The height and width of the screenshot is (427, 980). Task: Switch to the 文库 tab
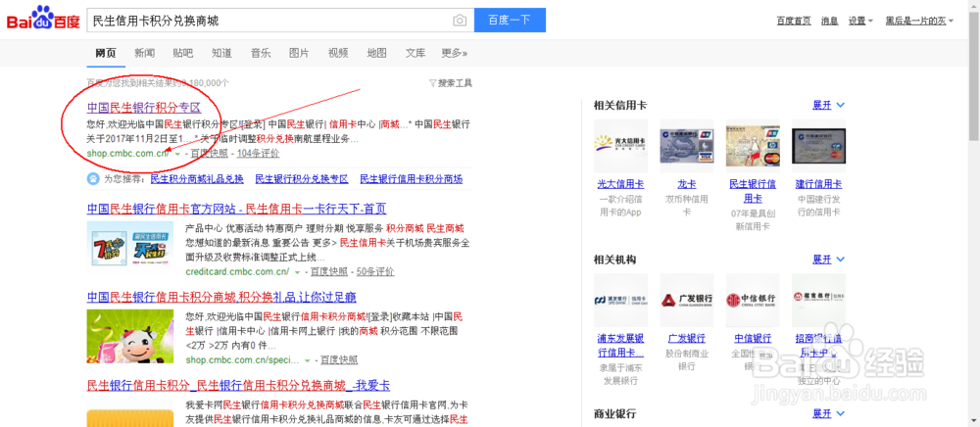pos(416,53)
